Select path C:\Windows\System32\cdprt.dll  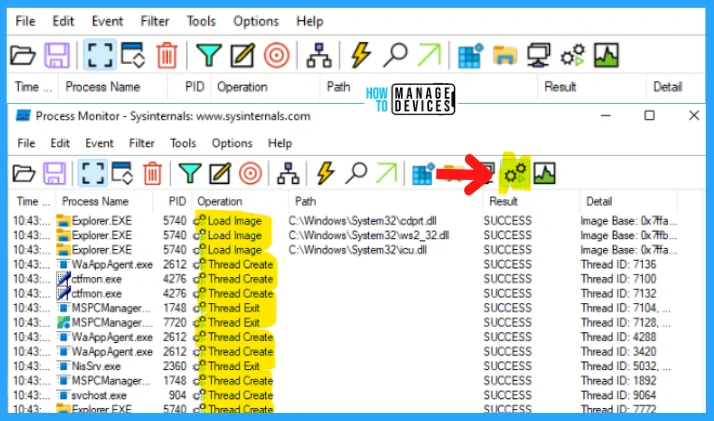(362, 221)
